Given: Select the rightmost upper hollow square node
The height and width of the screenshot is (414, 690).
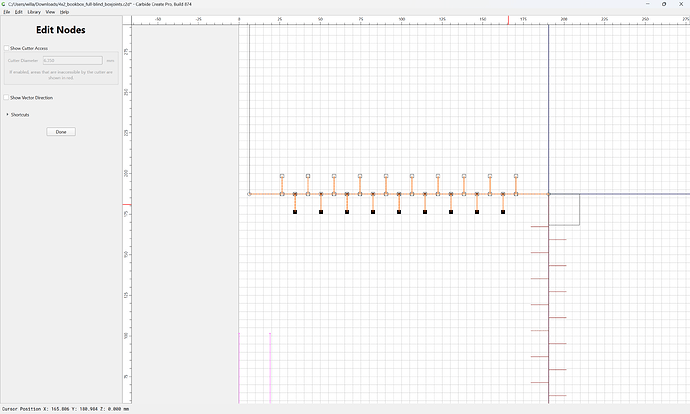Looking at the screenshot, I should [x=516, y=176].
